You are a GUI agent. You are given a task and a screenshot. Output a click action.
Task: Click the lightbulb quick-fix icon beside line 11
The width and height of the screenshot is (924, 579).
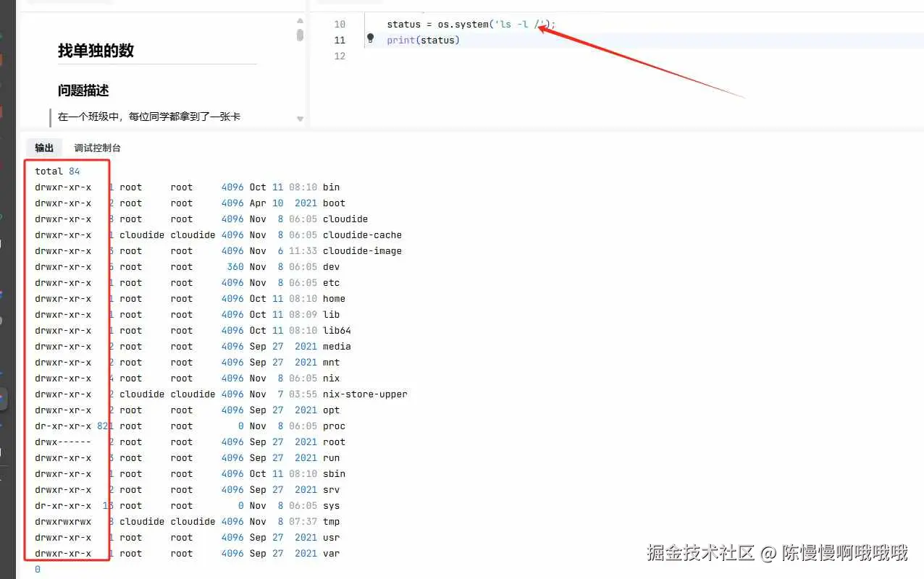[371, 40]
